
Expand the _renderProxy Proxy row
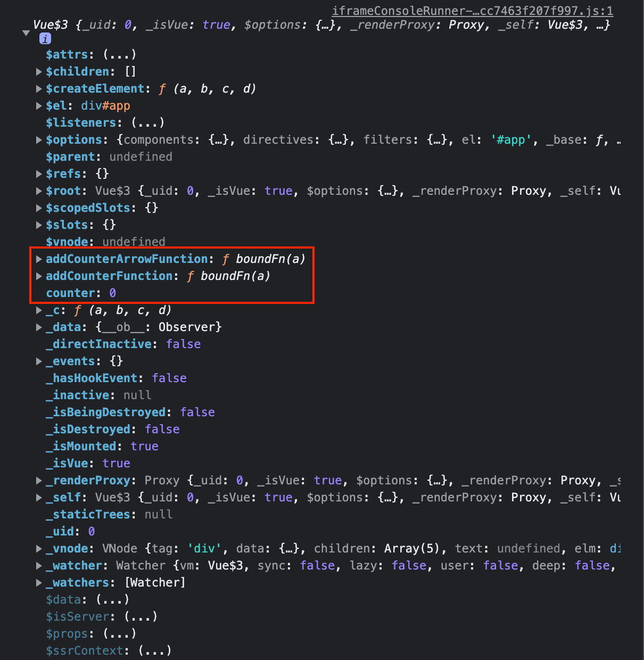pos(39,480)
